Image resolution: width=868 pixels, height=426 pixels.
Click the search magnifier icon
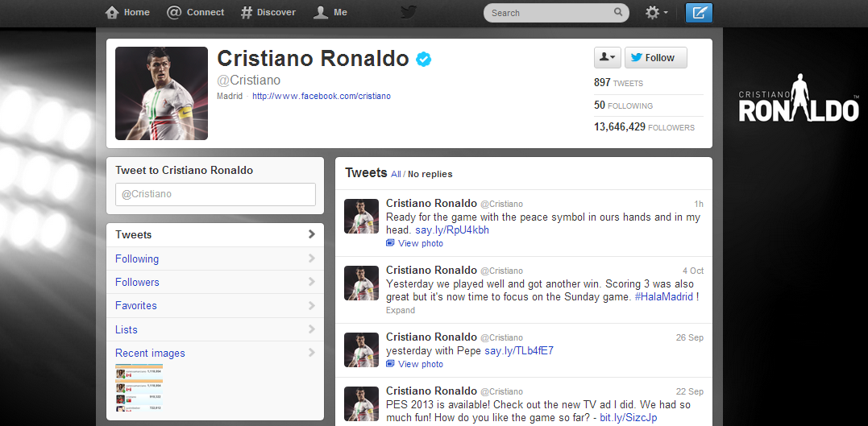[618, 13]
